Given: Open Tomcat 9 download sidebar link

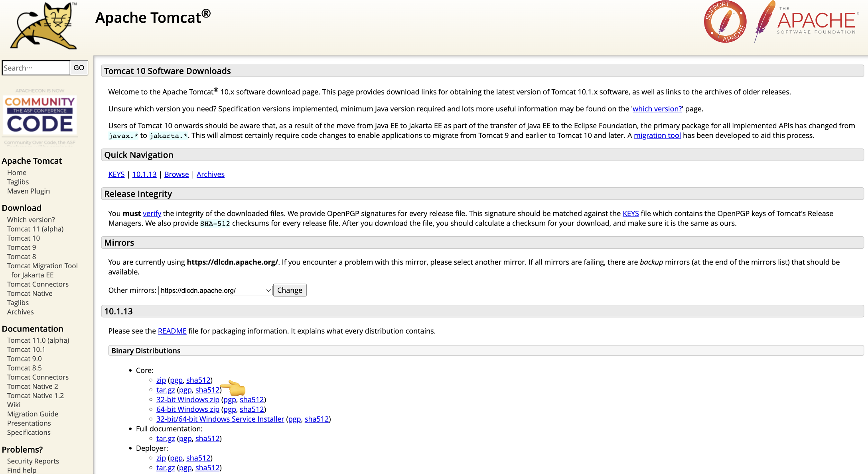Looking at the screenshot, I should [x=22, y=247].
